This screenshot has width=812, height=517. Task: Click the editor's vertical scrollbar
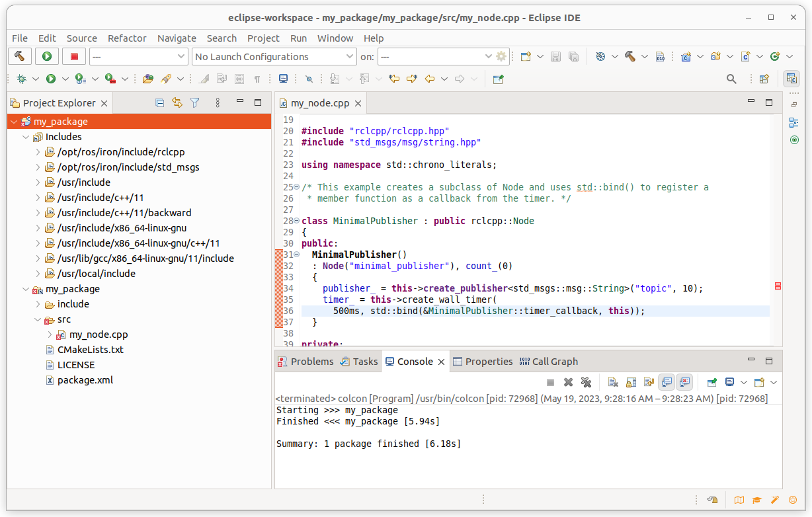pyautogui.click(x=775, y=231)
